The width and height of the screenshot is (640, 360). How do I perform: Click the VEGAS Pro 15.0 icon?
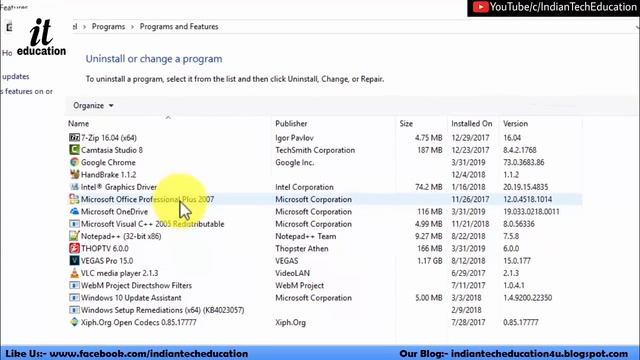tap(74, 260)
